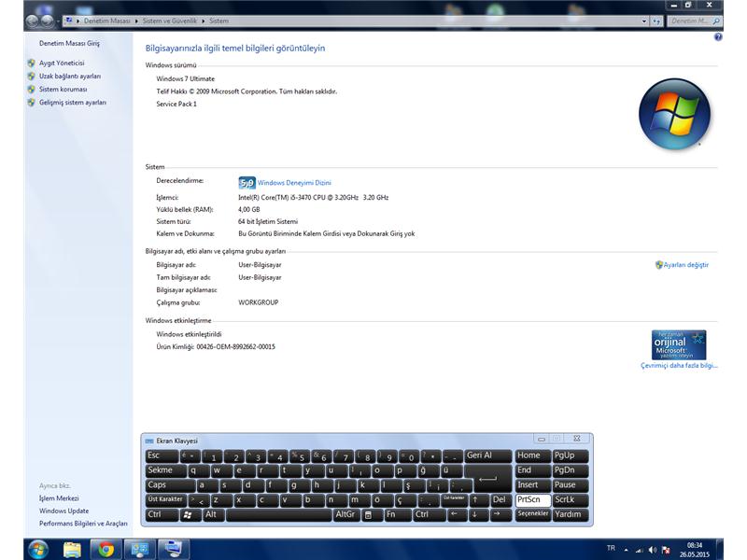Open Windows Explorer from the taskbar
The width and height of the screenshot is (747, 560).
[x=73, y=550]
